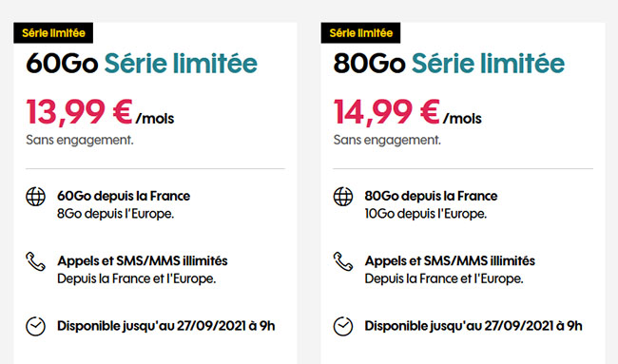Click the phone icon in the 80Go plan
618x364 pixels.
pos(343,261)
